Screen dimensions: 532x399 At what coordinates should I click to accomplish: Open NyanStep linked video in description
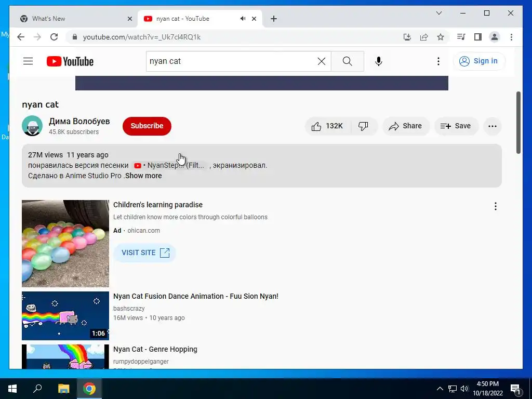pos(170,166)
